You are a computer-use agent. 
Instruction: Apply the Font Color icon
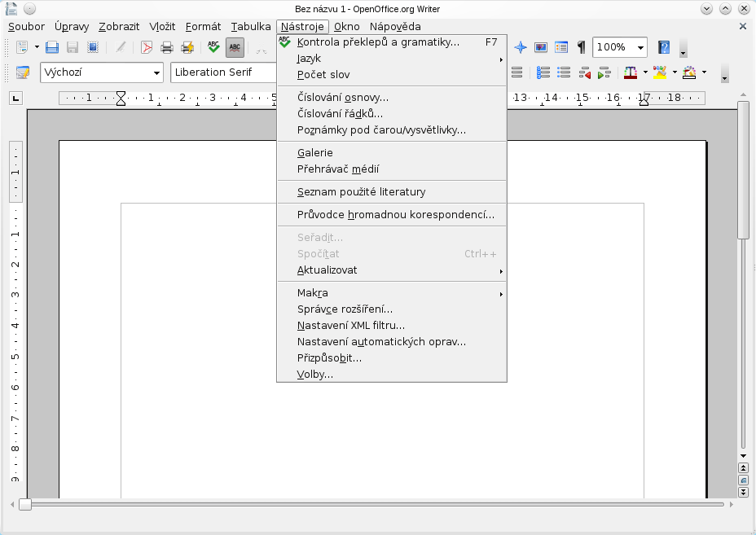click(x=631, y=72)
